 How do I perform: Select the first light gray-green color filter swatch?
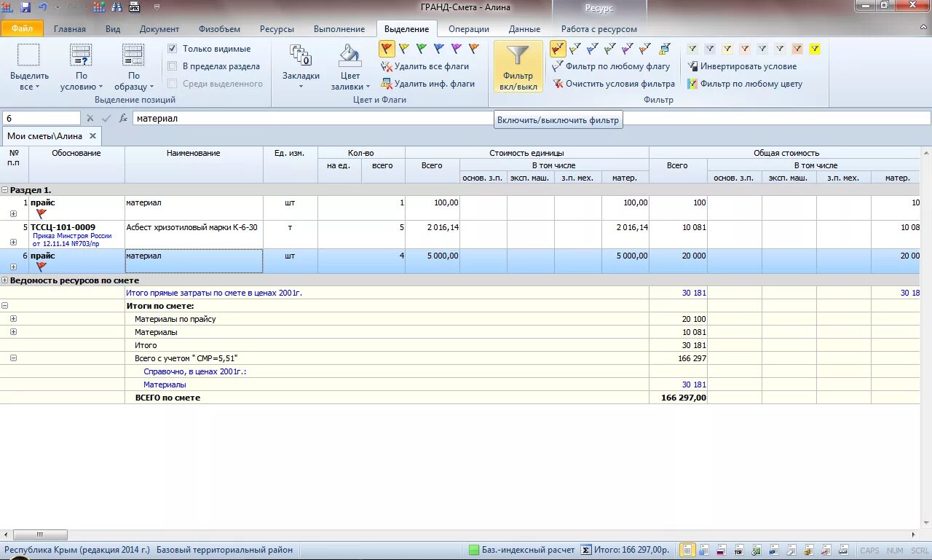[x=692, y=49]
